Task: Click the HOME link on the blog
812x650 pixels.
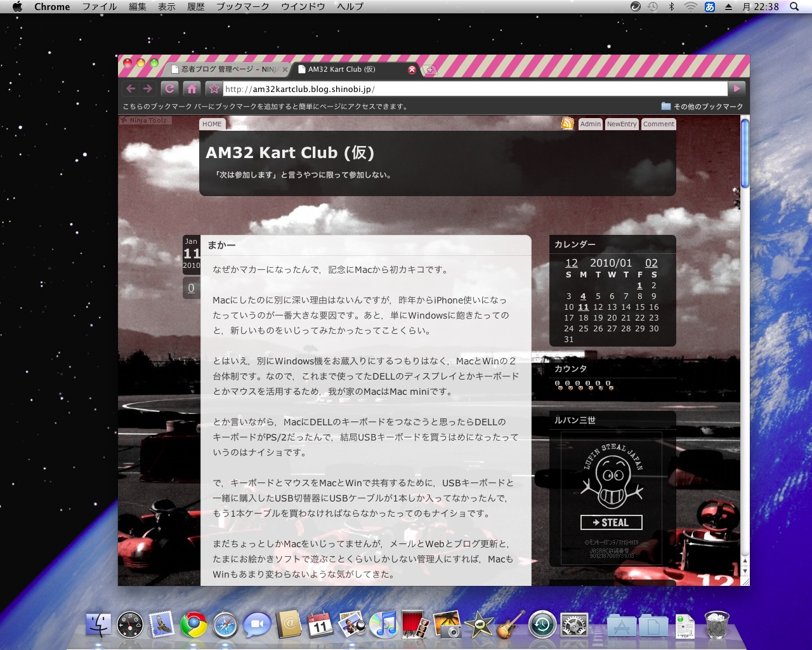Action: point(212,124)
